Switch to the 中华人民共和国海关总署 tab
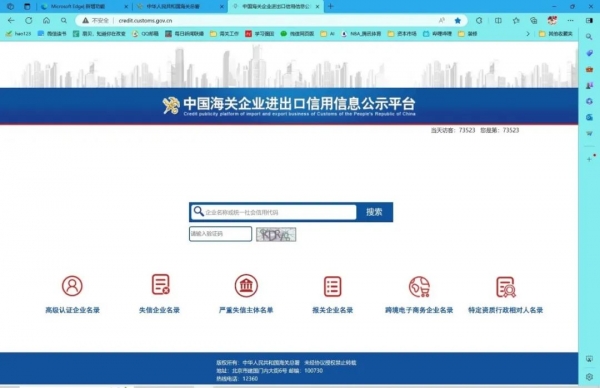Image resolution: width=600 pixels, height=388 pixels. (x=180, y=7)
